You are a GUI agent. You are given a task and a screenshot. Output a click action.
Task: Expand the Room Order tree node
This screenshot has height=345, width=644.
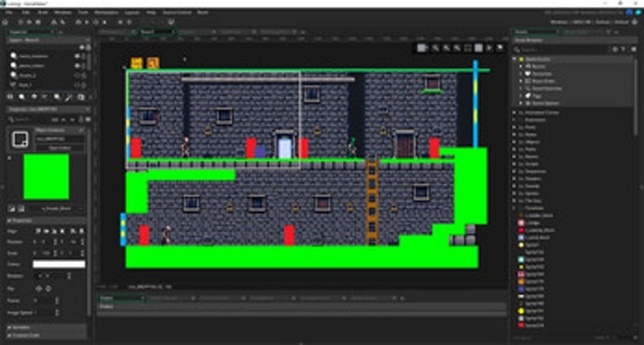[521, 80]
